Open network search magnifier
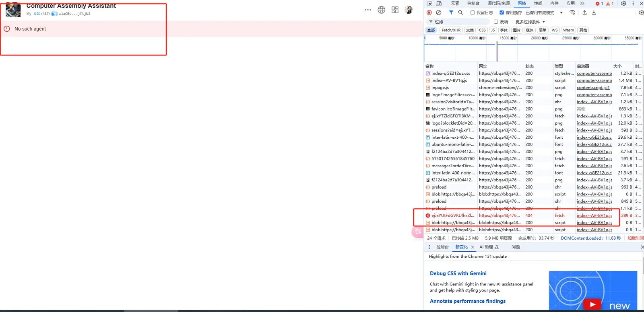 460,12
